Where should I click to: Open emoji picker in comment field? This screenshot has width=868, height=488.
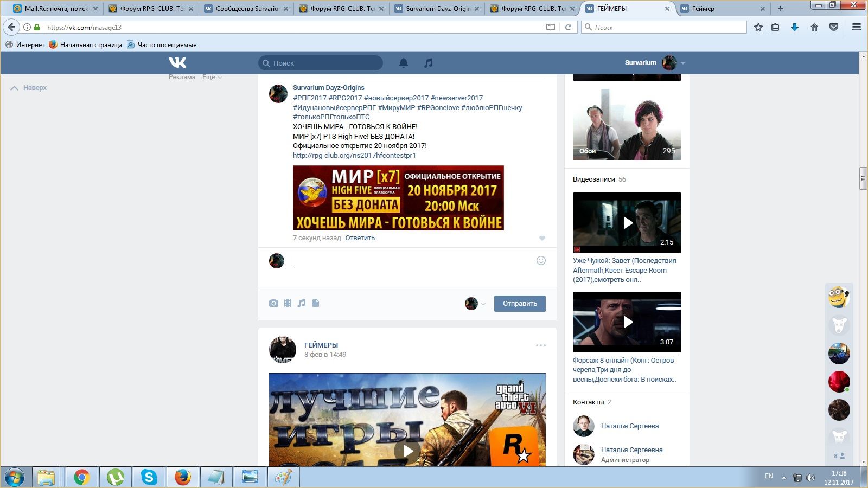tap(541, 260)
